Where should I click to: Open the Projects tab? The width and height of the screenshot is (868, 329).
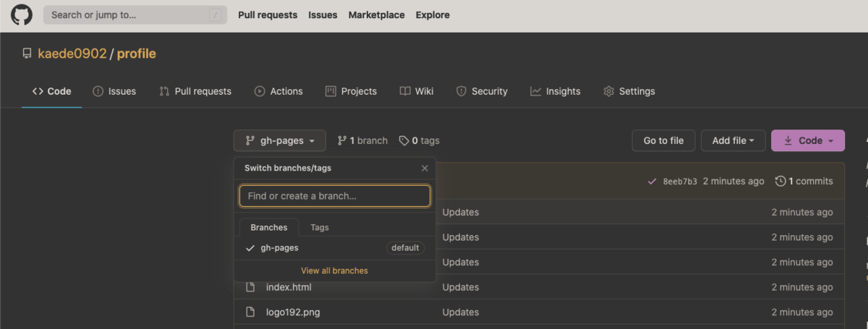[351, 91]
